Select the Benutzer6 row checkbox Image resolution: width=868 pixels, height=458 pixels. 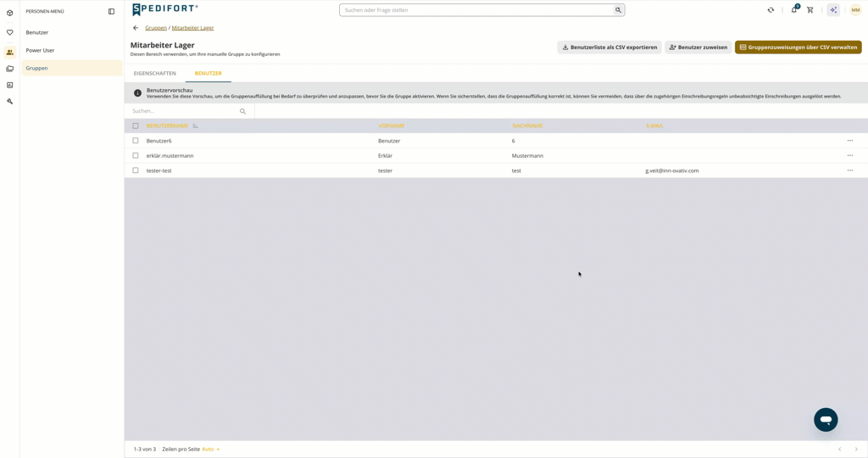click(x=136, y=141)
